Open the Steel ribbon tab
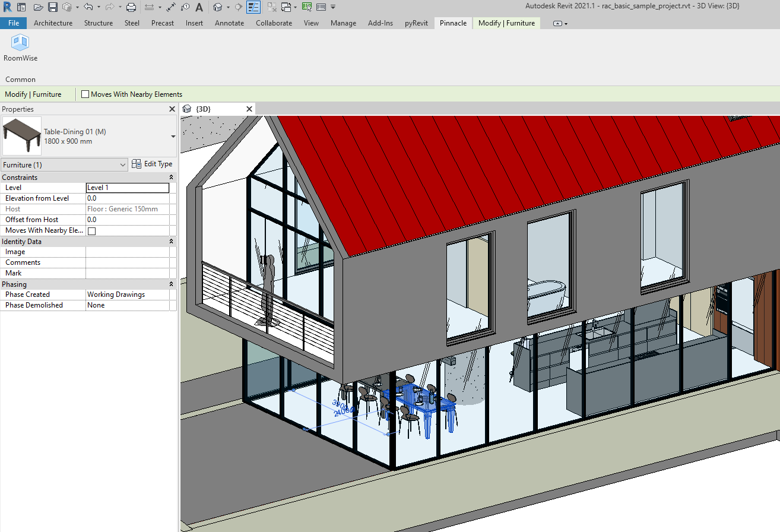This screenshot has width=780, height=532. (x=132, y=23)
